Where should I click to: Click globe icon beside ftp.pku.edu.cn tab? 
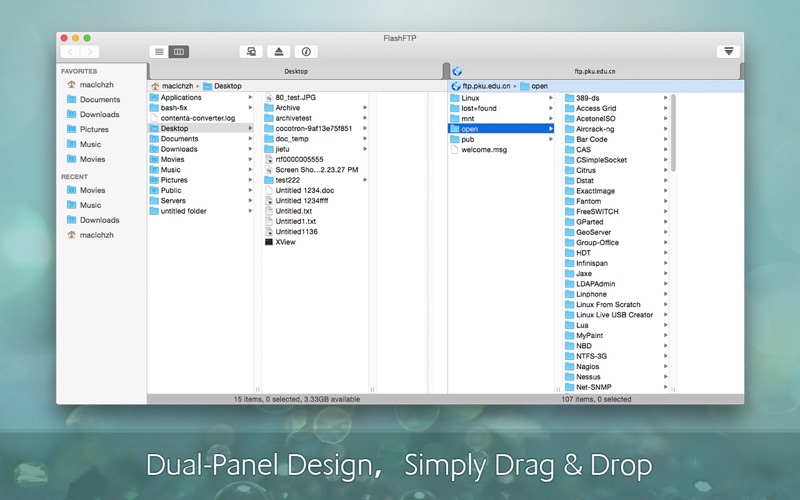pos(457,71)
